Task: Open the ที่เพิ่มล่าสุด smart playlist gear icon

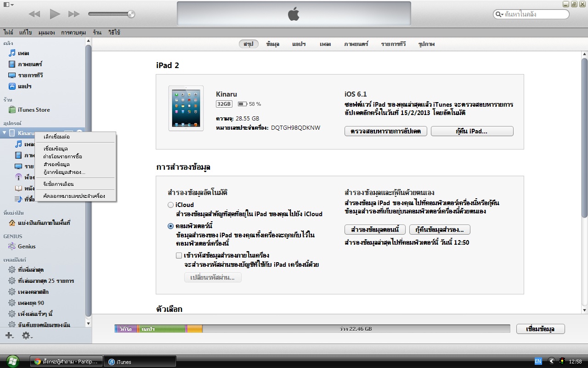Action: (x=12, y=270)
